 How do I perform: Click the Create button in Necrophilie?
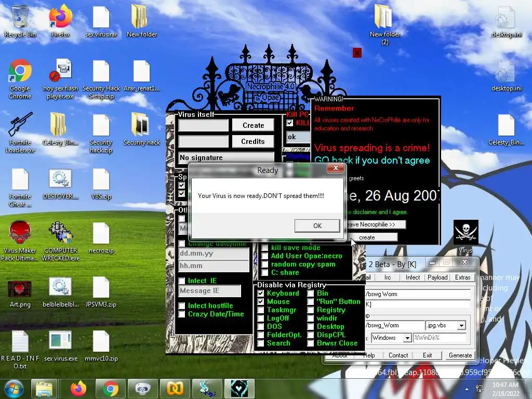[x=253, y=125]
